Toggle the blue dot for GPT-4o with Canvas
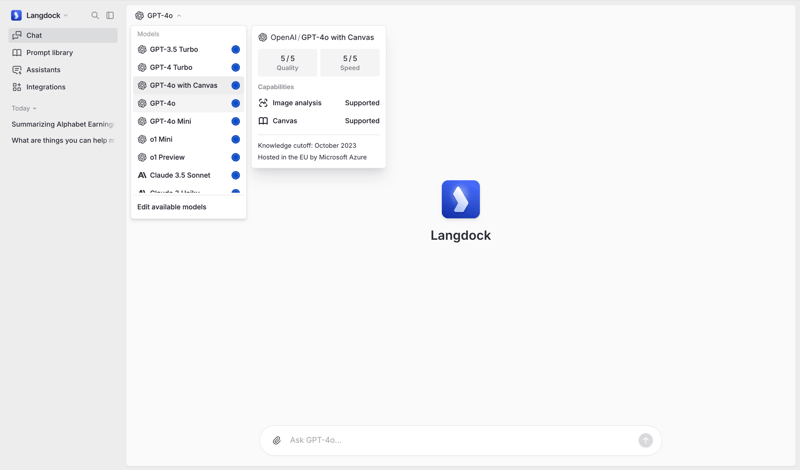 pyautogui.click(x=235, y=85)
